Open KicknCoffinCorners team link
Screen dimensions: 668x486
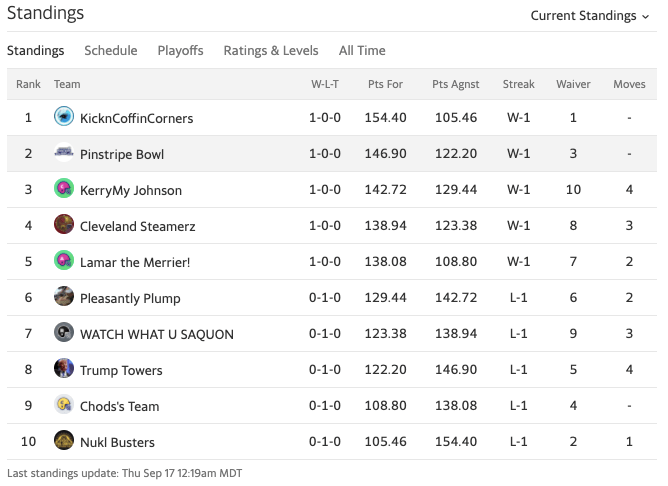point(136,118)
